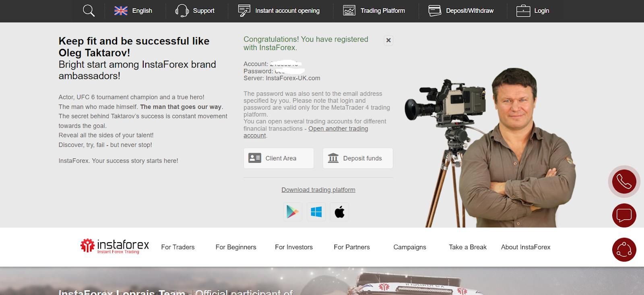Close the registration congratulations panel
The width and height of the screenshot is (644, 295).
click(388, 40)
